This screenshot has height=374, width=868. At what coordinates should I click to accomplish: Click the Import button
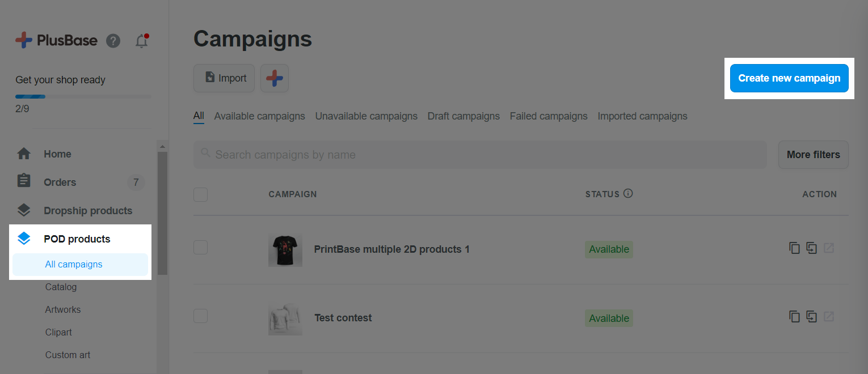pyautogui.click(x=224, y=78)
